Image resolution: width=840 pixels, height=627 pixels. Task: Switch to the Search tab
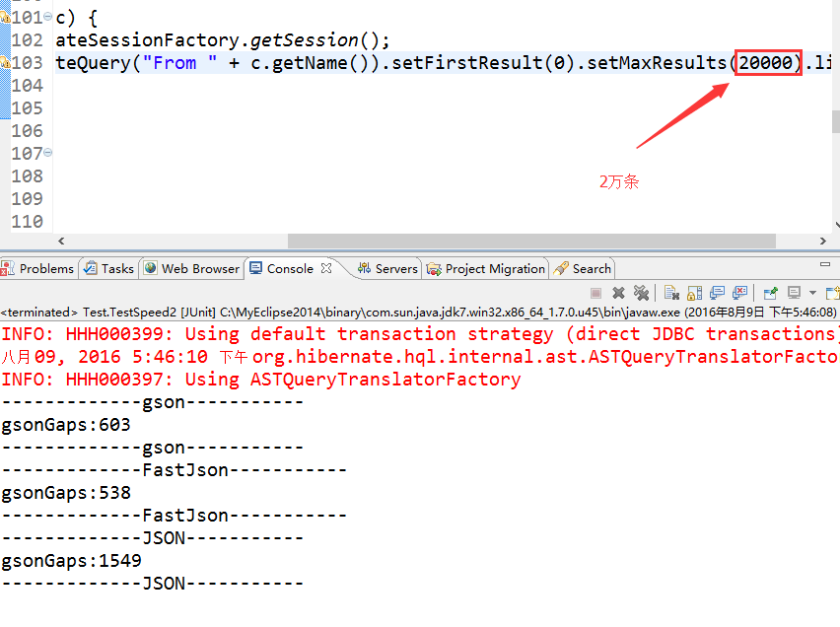(583, 268)
